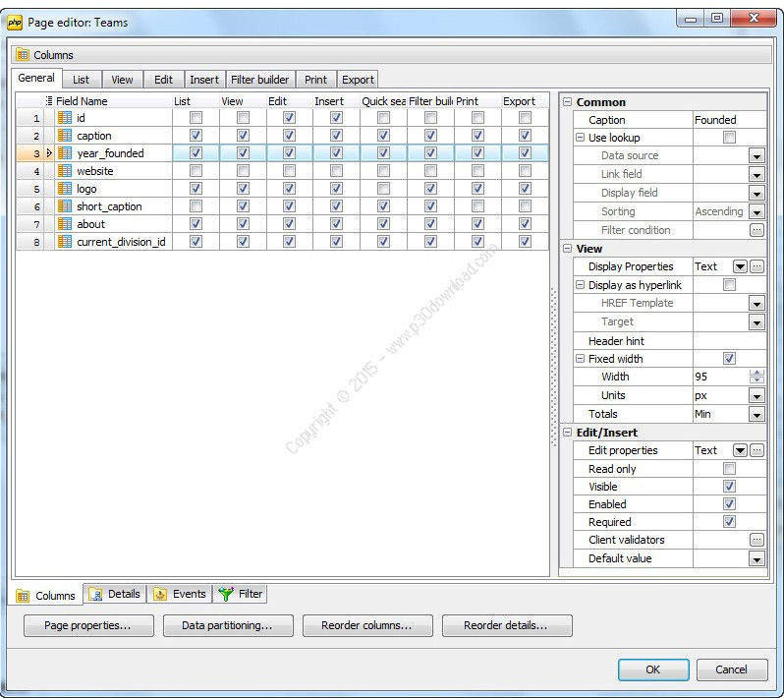784x698 pixels.
Task: Uncheck the Fixed width checkbox
Action: click(x=730, y=359)
